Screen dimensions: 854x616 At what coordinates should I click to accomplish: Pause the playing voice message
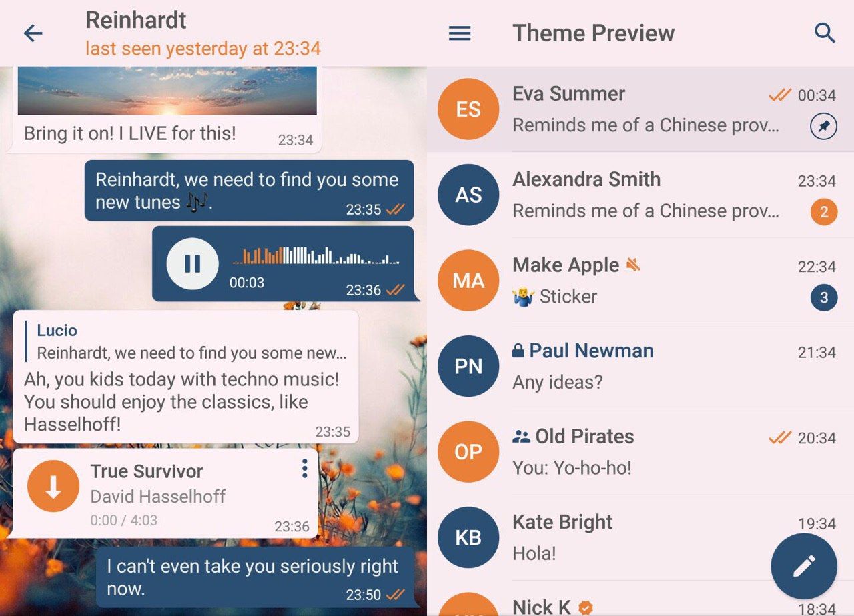pos(193,264)
